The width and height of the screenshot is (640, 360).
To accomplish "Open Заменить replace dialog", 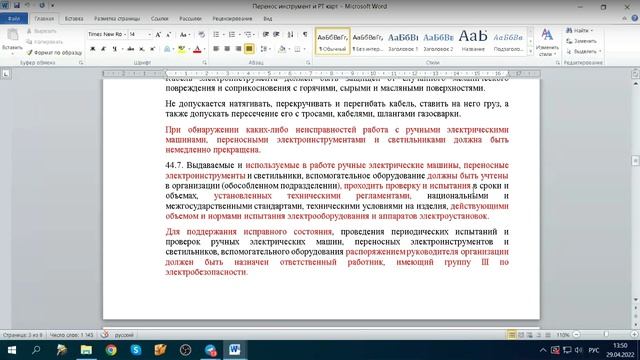I will pos(581,41).
